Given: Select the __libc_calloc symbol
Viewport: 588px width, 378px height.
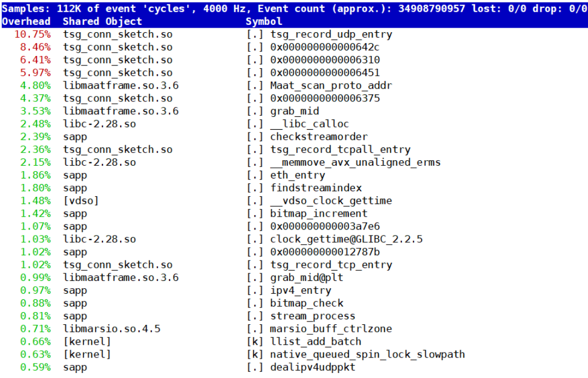Looking at the screenshot, I should point(310,124).
